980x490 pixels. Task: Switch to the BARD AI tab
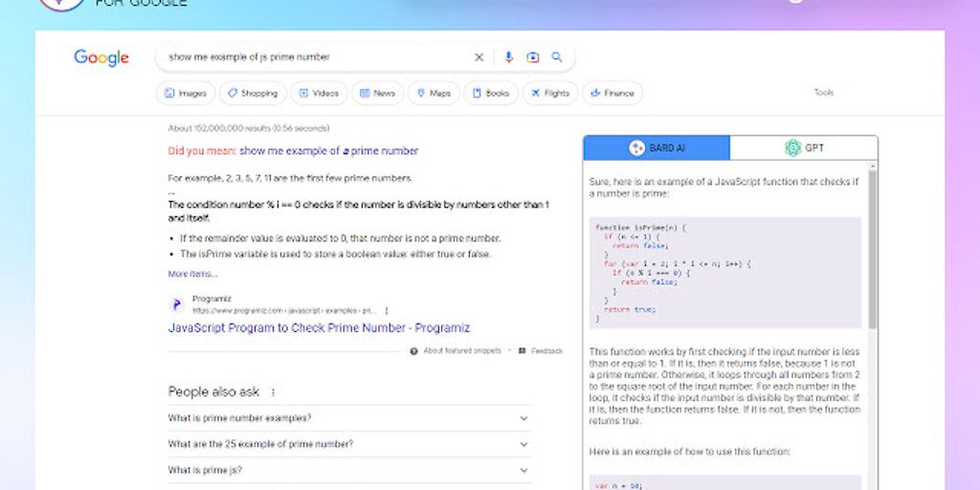(657, 148)
